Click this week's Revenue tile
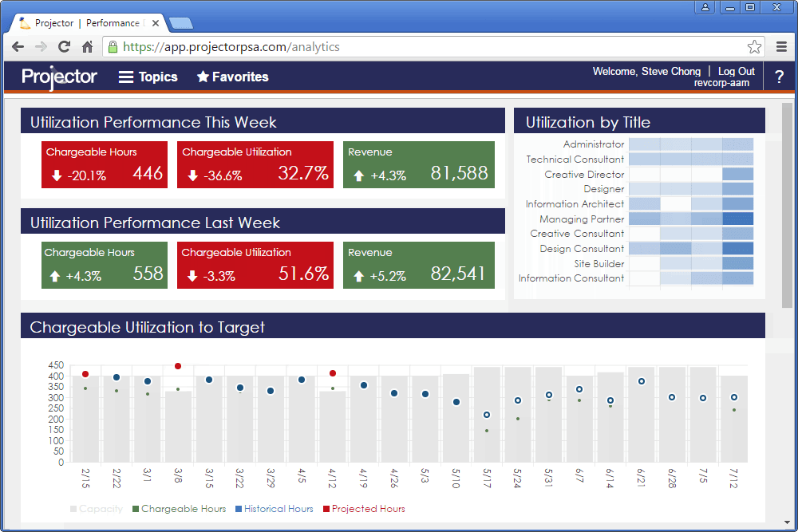The image size is (798, 532). [419, 165]
